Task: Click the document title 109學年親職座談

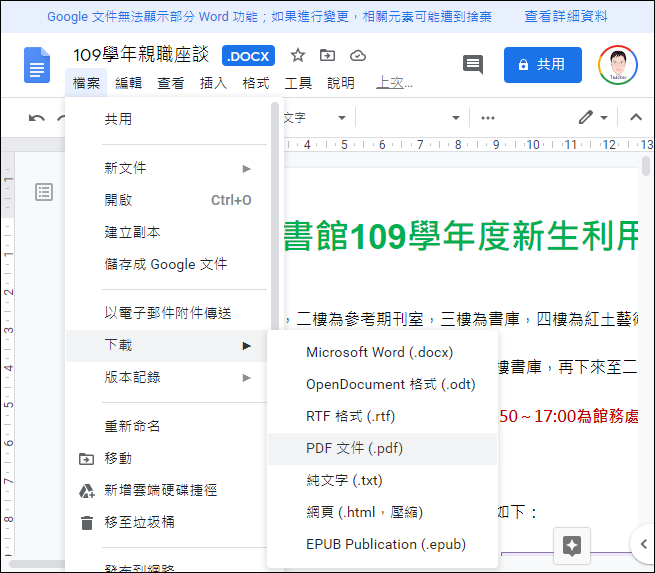Action: [x=141, y=55]
